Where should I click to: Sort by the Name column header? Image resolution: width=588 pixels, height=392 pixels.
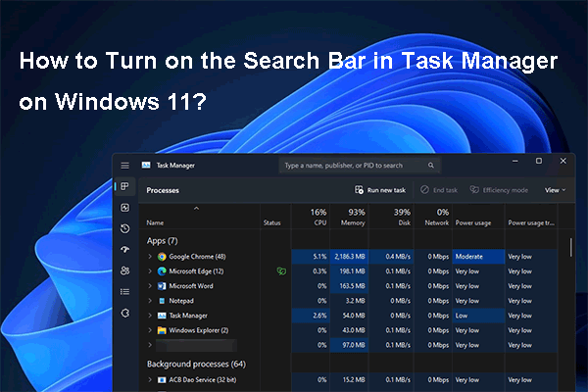point(155,222)
